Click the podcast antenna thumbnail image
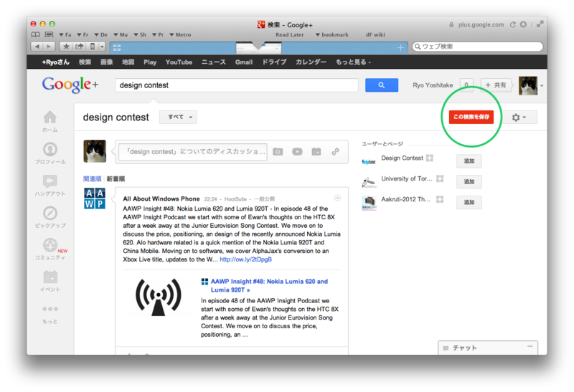This screenshot has width=574, height=392. pos(159,297)
